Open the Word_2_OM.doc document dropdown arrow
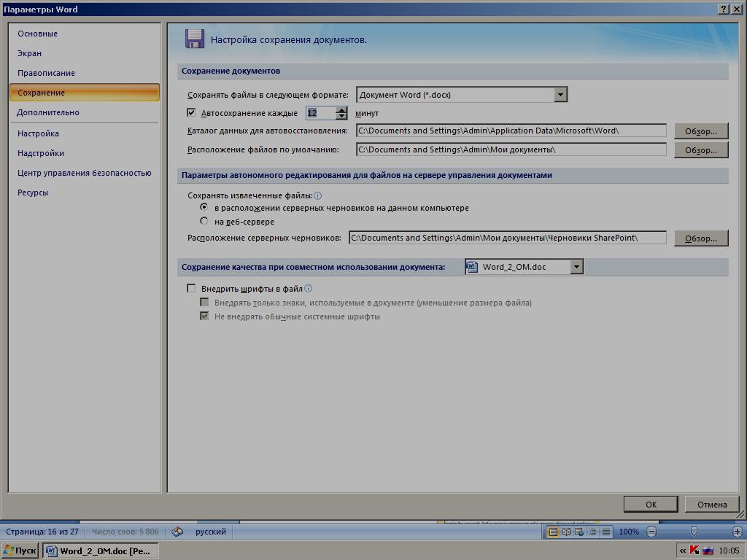Image resolution: width=747 pixels, height=560 pixels. [x=576, y=267]
